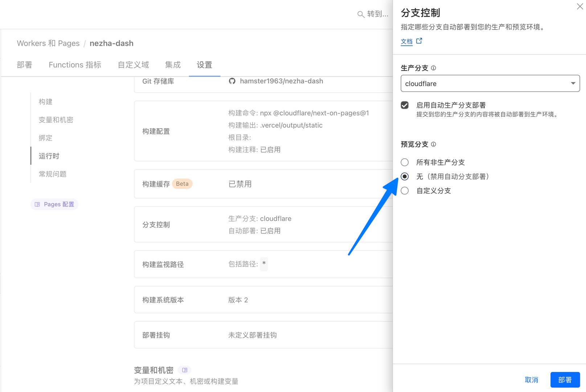Open Workers 和 Pages breadcrumb link
Screen dimensions: 586x392
(x=48, y=44)
